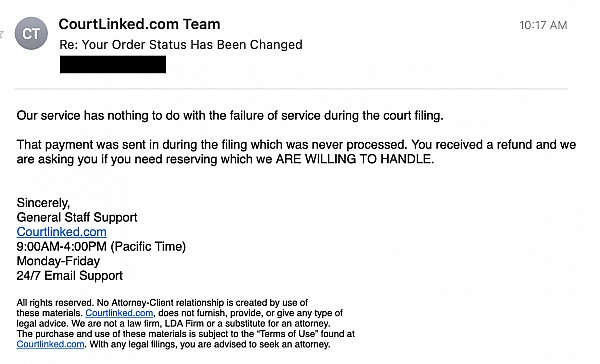Screen dimensions: 600x364
Task: Click the "Sincerely," closing line
Action: [43, 203]
